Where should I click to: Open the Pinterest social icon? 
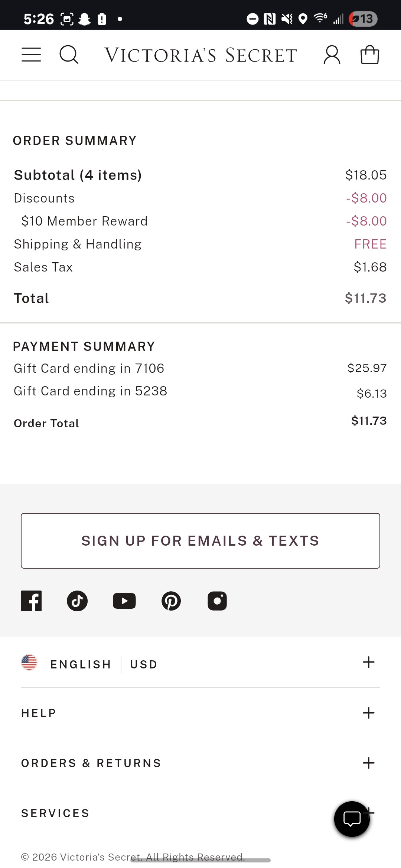[x=171, y=601]
